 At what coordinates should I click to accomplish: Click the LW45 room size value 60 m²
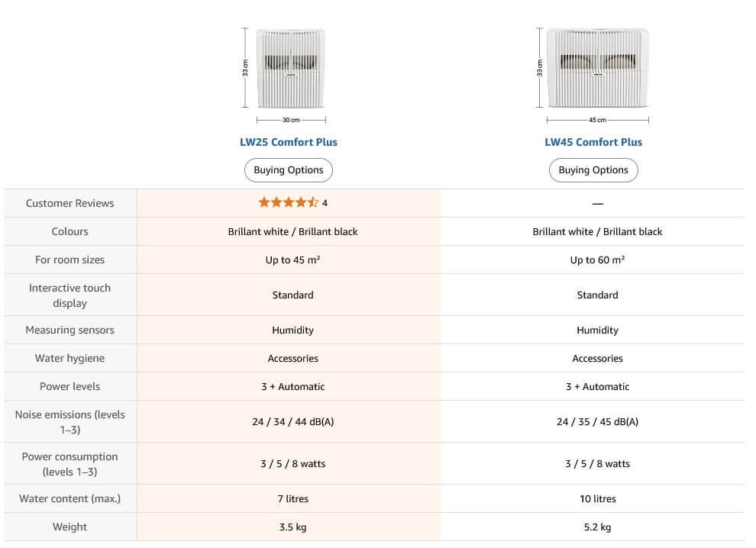tap(597, 259)
